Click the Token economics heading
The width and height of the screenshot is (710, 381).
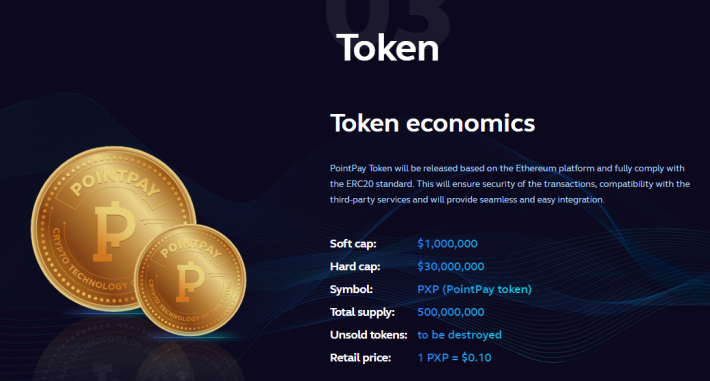pyautogui.click(x=432, y=123)
